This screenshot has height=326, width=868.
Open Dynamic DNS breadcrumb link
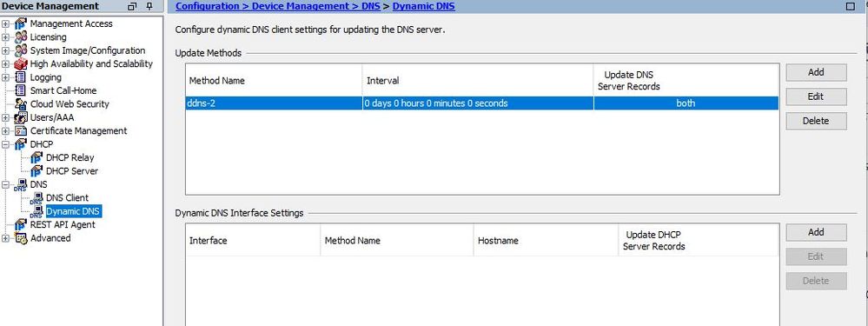[423, 7]
